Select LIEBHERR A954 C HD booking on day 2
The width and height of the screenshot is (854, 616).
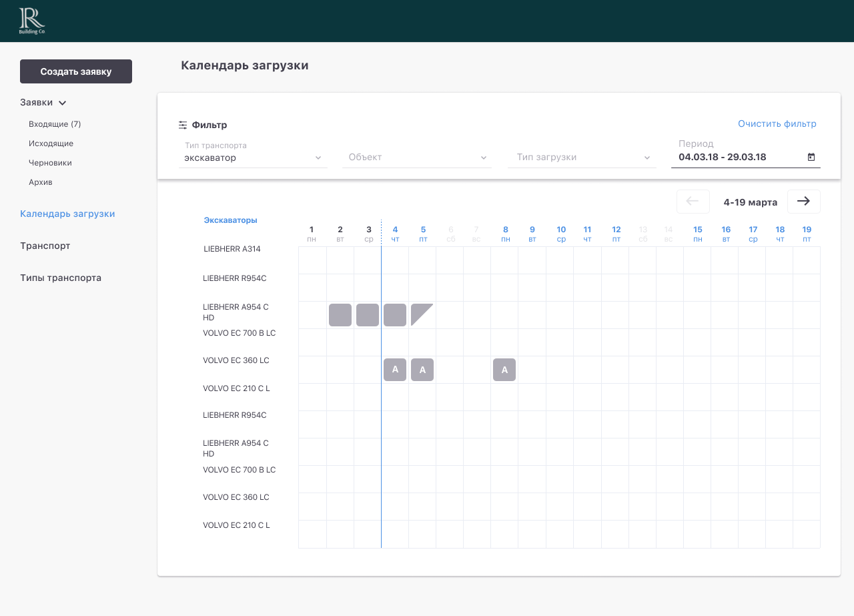coord(340,315)
